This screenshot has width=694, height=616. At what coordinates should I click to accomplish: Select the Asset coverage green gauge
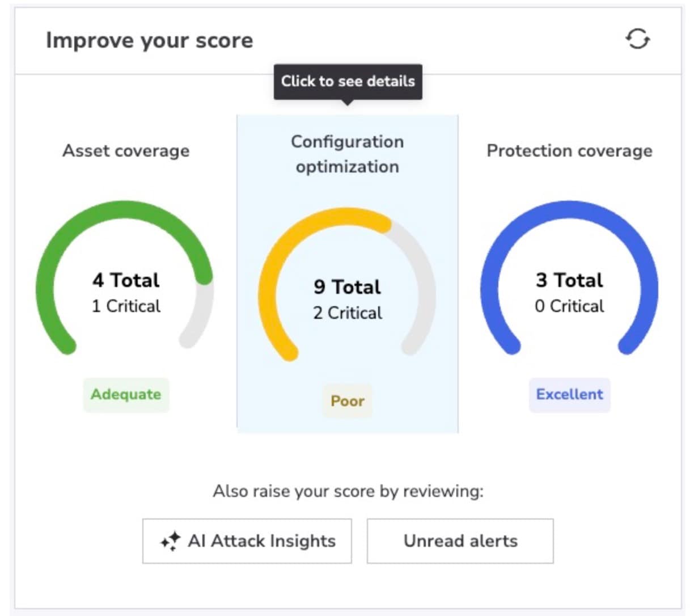coord(125,277)
